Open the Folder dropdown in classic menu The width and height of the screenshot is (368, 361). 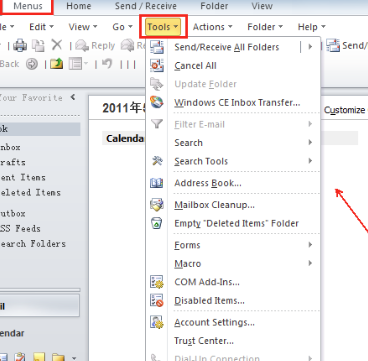click(x=265, y=27)
